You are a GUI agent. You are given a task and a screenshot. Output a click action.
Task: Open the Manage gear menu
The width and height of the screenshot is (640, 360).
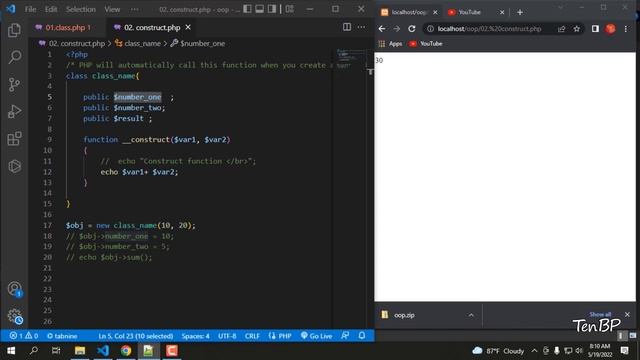[x=14, y=316]
